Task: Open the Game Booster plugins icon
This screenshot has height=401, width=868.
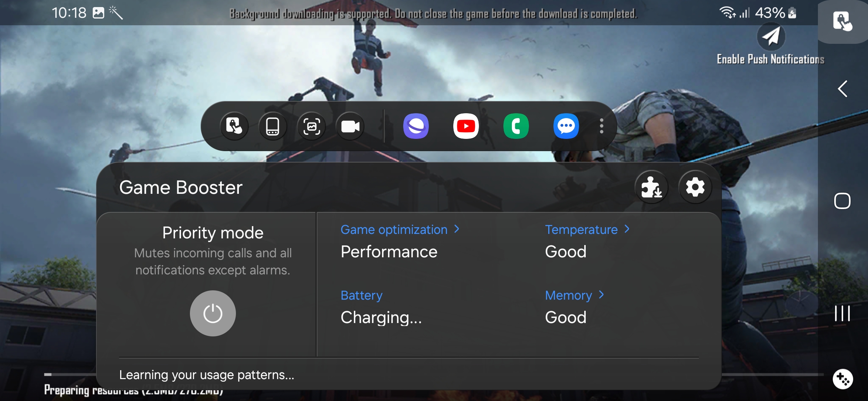Action: click(x=651, y=187)
